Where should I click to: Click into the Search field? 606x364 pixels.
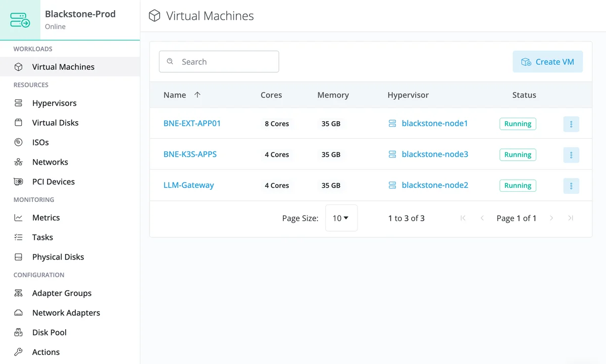(219, 62)
